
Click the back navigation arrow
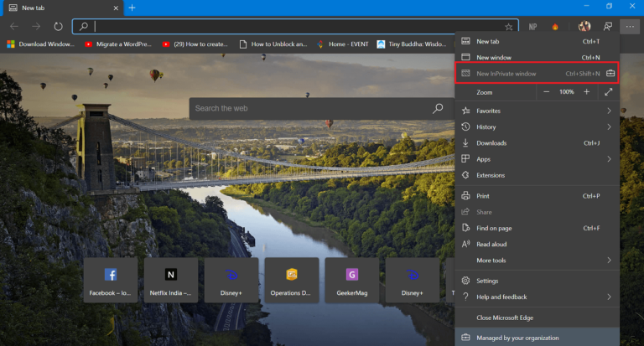[14, 27]
